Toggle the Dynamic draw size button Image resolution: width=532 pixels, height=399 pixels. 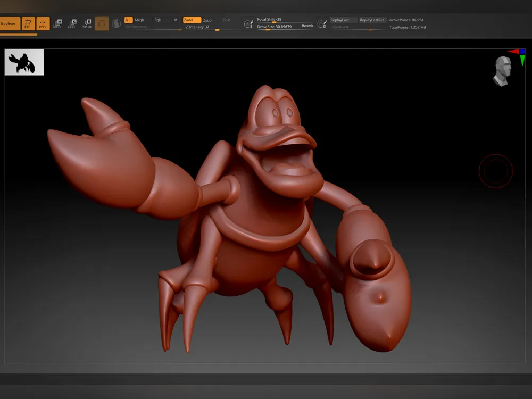(307, 26)
